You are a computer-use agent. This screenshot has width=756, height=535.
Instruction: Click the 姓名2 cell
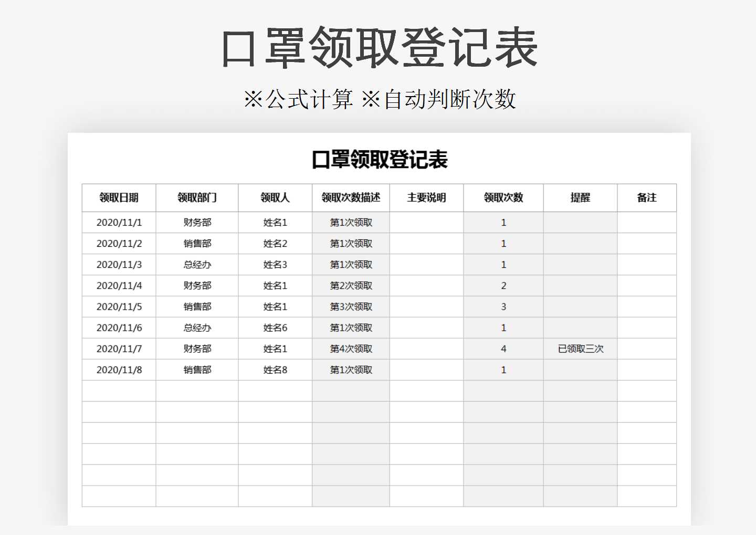275,244
